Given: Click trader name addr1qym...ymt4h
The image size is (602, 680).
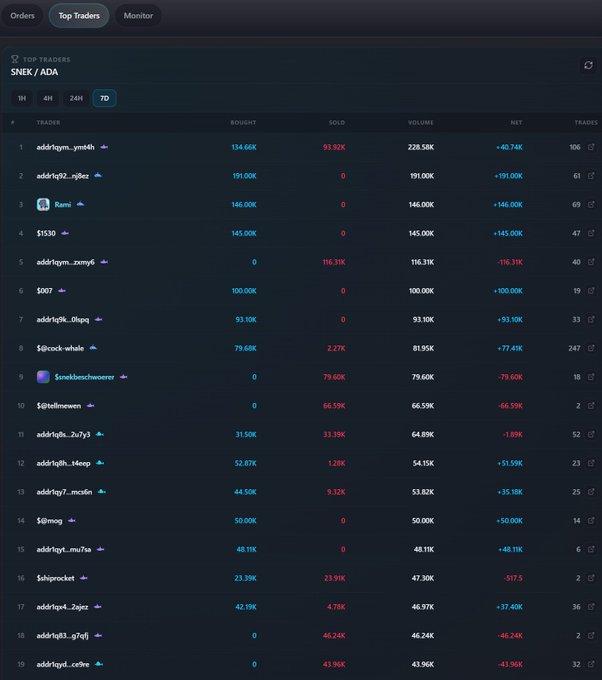Looking at the screenshot, I should point(65,147).
